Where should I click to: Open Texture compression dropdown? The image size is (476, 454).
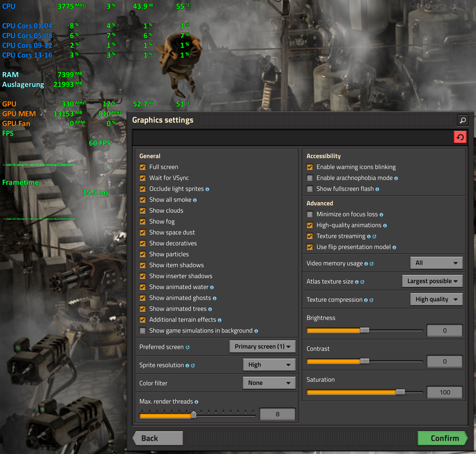(x=436, y=300)
